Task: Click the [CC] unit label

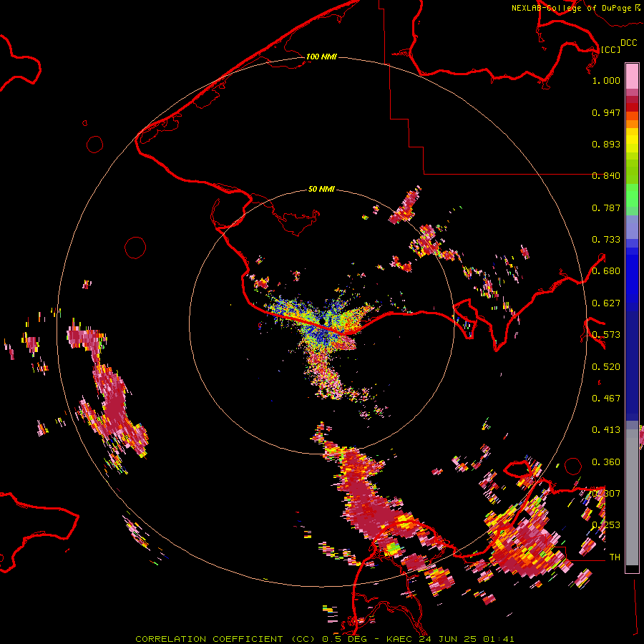Action: 610,49
